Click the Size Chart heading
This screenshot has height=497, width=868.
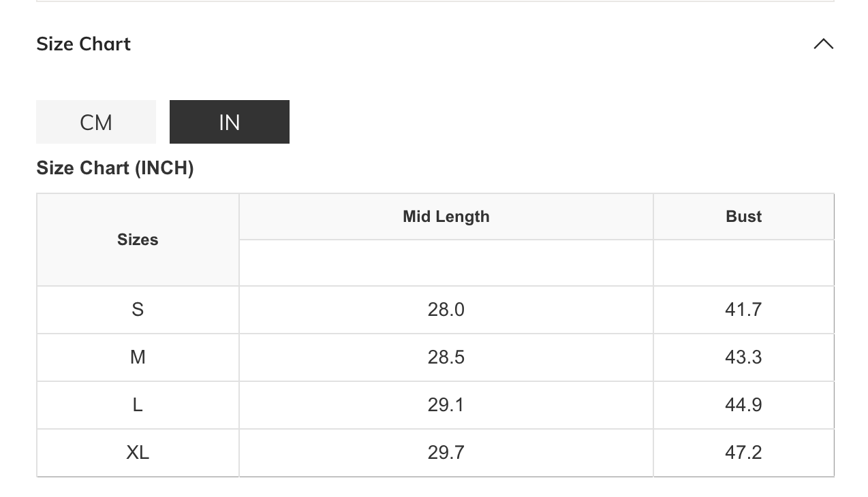(x=84, y=44)
